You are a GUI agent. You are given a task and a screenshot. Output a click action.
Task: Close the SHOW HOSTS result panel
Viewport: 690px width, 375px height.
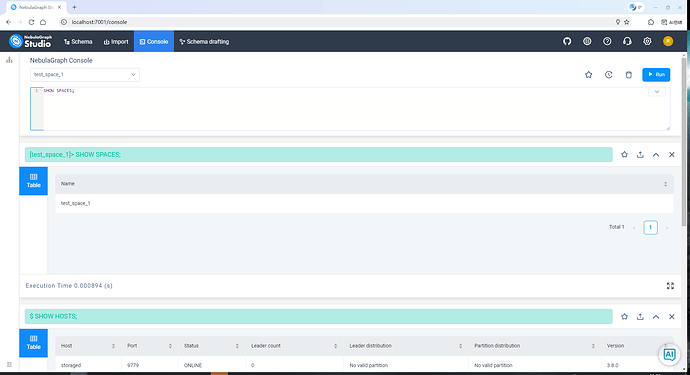[672, 316]
